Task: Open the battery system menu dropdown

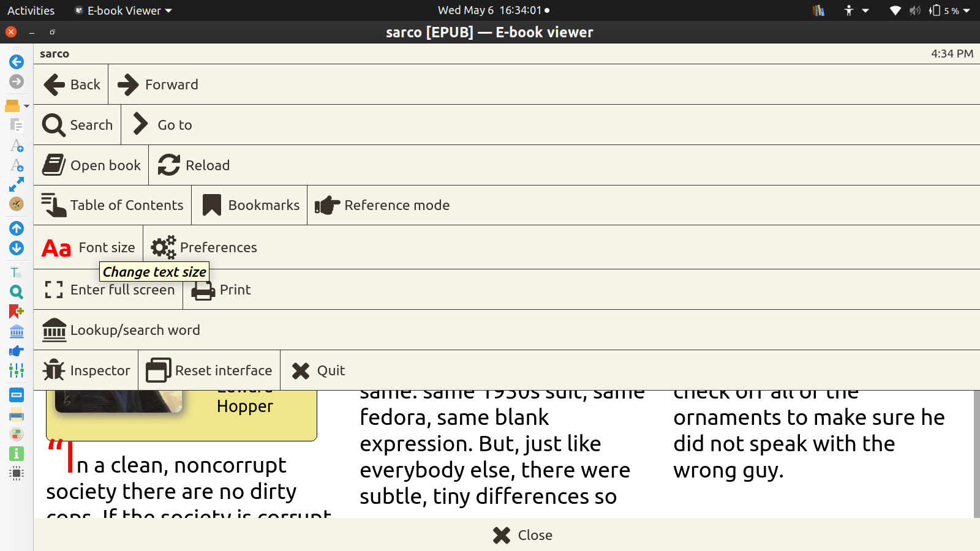Action: [x=967, y=10]
